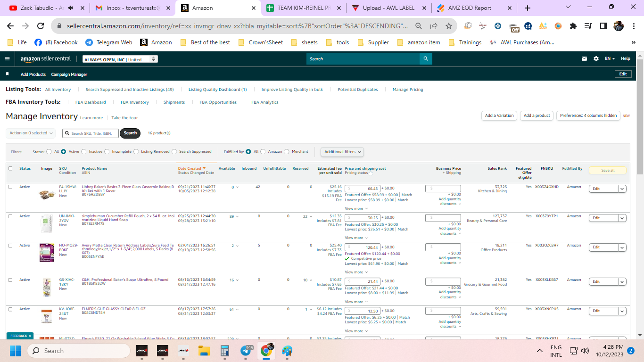This screenshot has height=362, width=644.
Task: Click the share icon in the address bar
Action: click(x=434, y=26)
